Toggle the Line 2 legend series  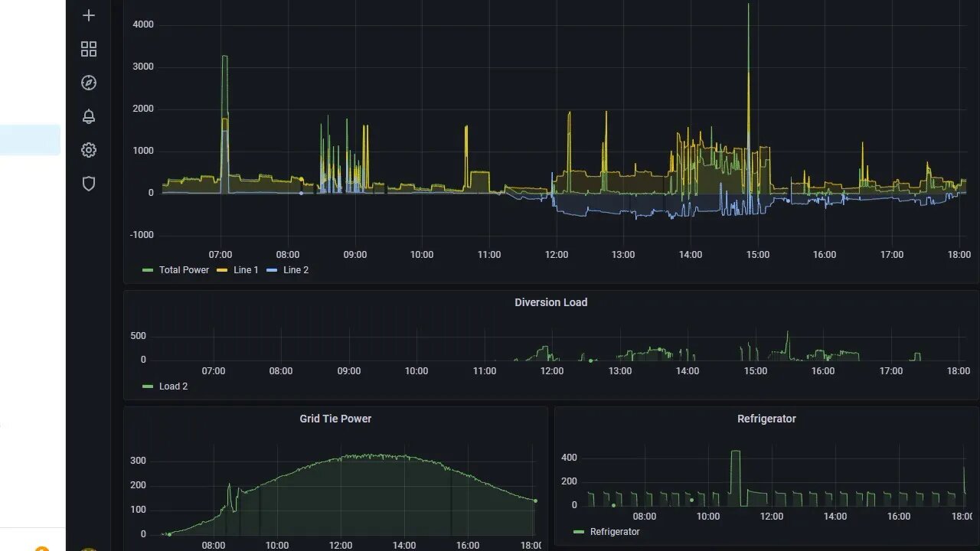click(x=296, y=270)
